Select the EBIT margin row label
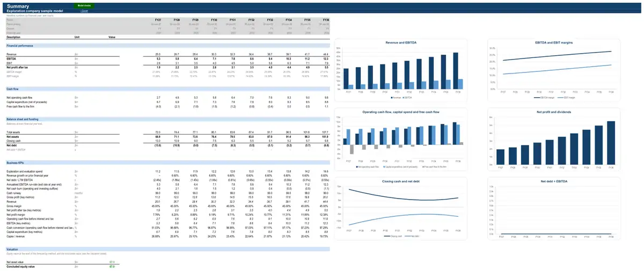 pos(13,76)
